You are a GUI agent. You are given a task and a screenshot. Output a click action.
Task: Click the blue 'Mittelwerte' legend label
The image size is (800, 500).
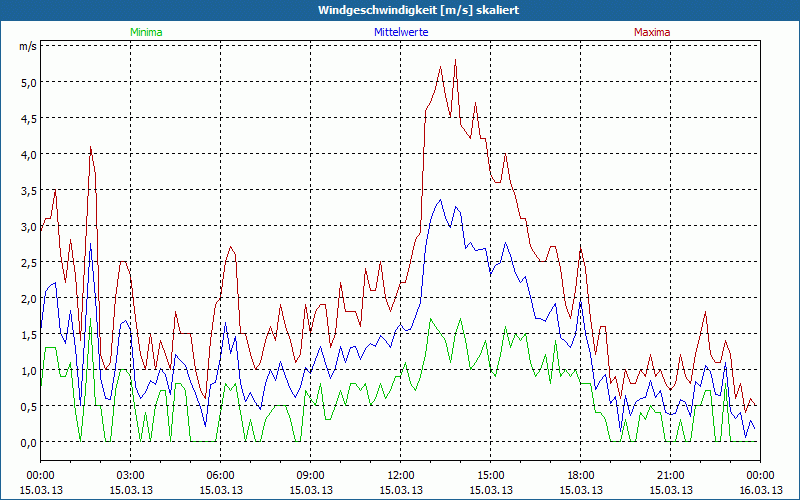click(401, 32)
